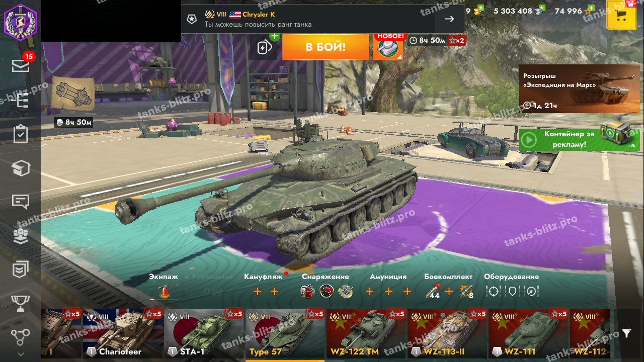Open the trophy tournaments icon
The image size is (644, 362).
21,303
